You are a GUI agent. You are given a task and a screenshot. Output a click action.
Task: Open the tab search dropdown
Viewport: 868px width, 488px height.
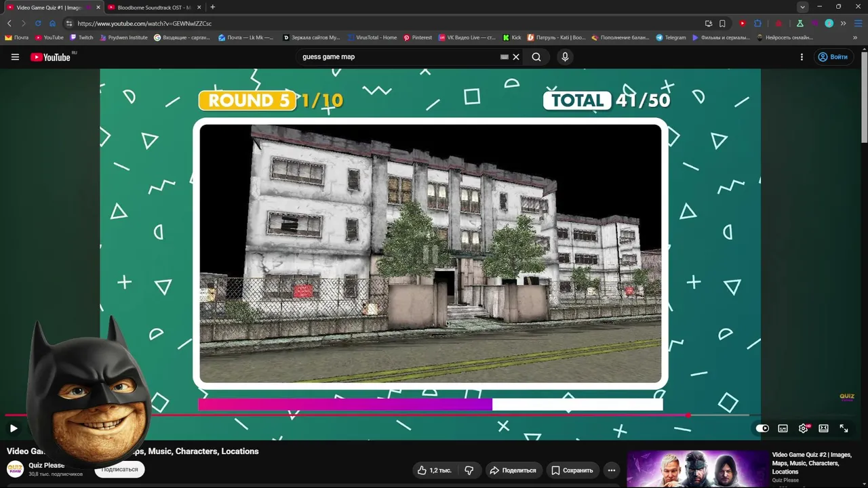pyautogui.click(x=802, y=7)
